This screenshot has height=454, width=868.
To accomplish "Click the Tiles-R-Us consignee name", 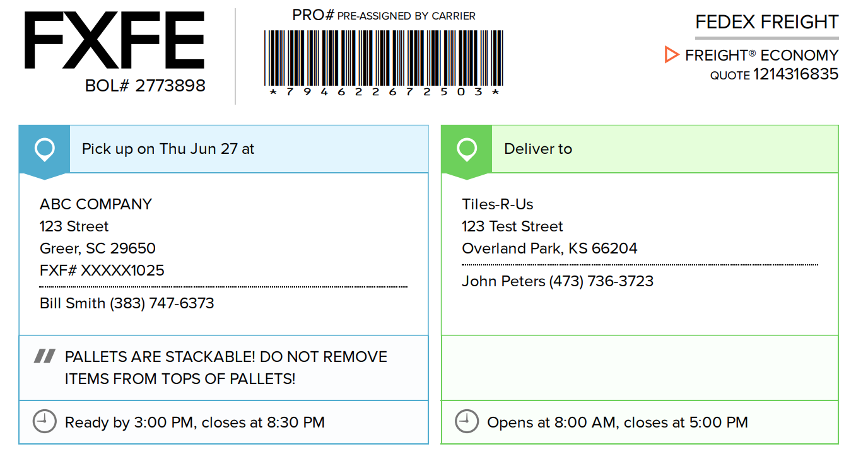I will [498, 204].
